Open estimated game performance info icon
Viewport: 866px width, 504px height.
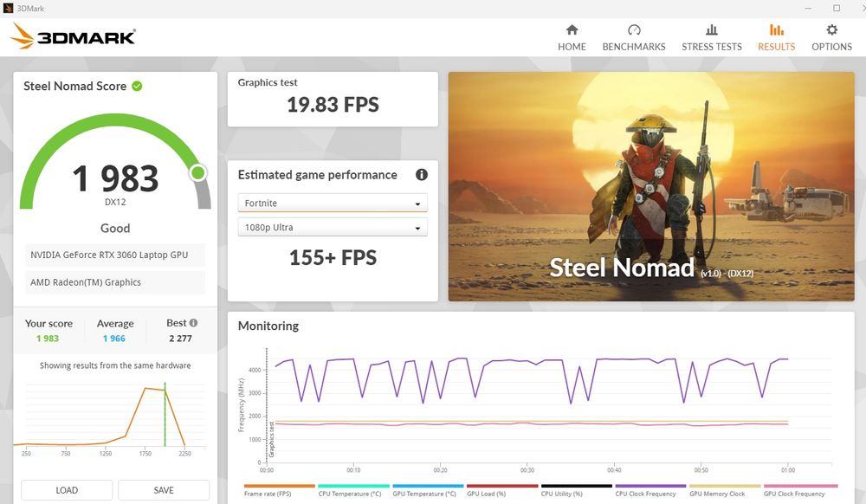tap(422, 175)
